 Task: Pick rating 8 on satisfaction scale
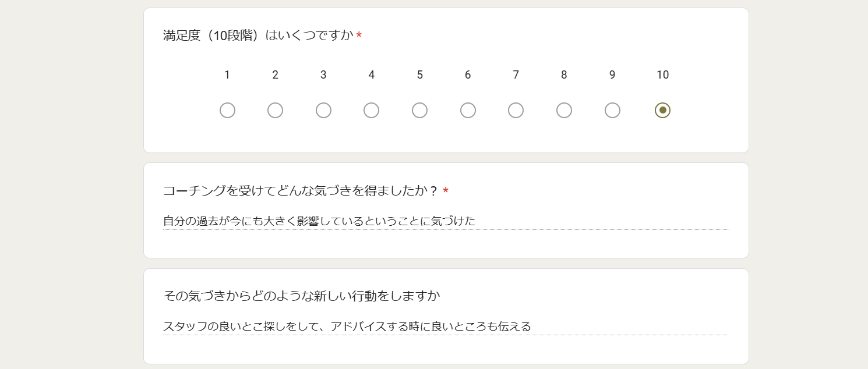click(564, 110)
